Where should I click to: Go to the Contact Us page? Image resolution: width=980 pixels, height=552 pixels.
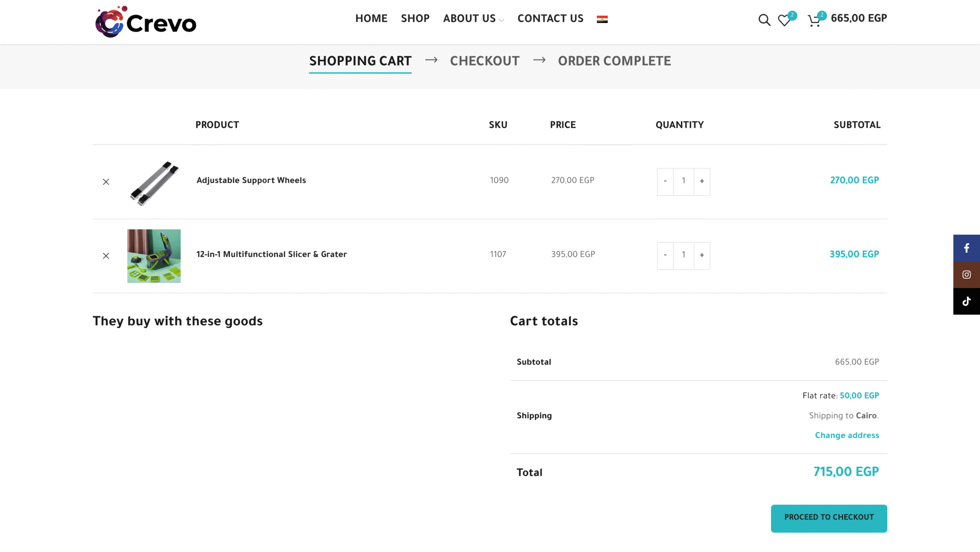pos(550,18)
